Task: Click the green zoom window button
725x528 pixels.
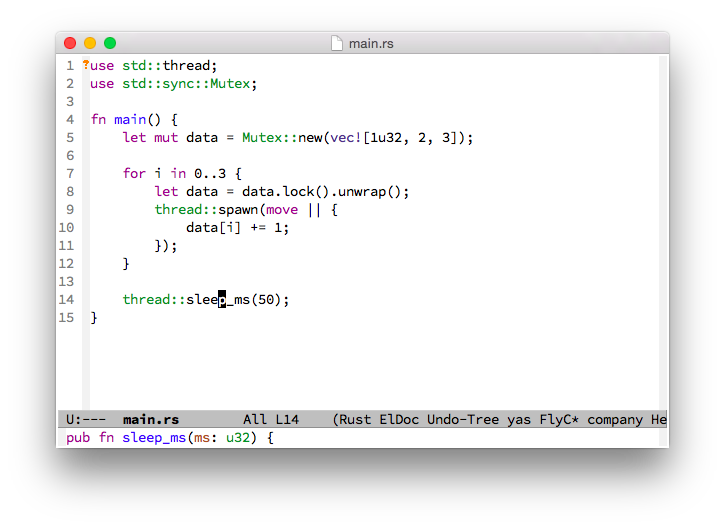Action: 110,43
